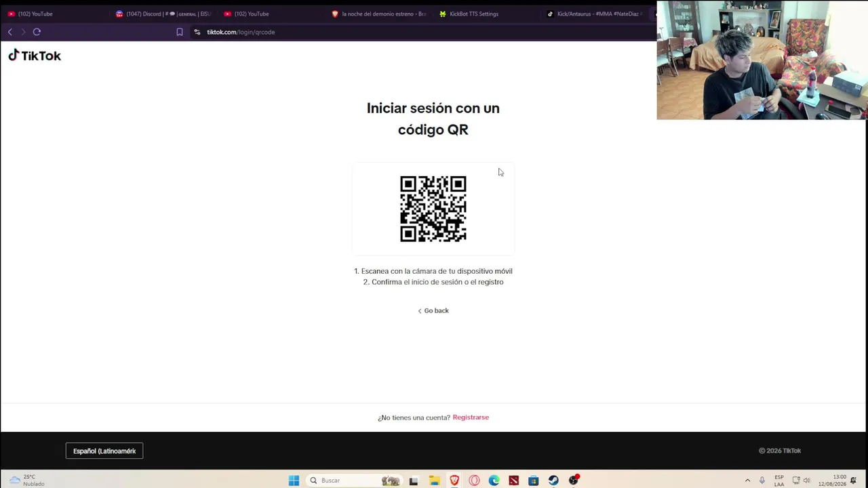The height and width of the screenshot is (488, 868).
Task: Reload the TikTok login page
Action: (37, 32)
